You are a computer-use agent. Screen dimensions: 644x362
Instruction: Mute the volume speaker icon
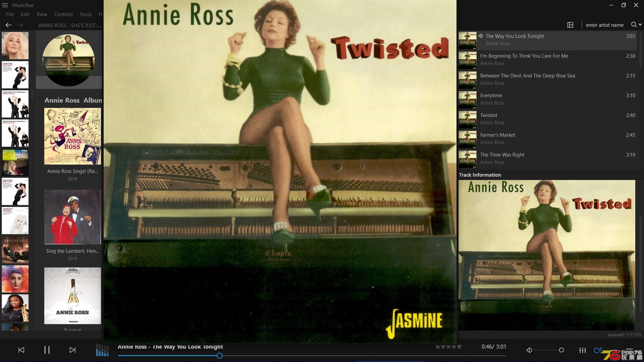pos(529,350)
